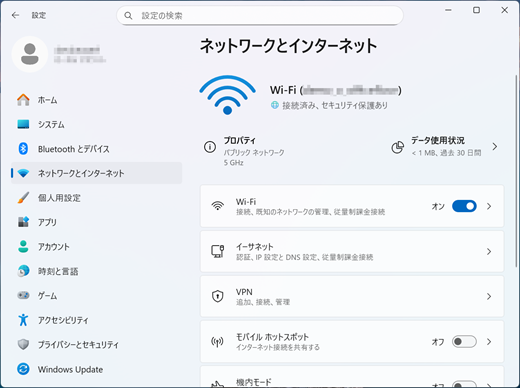The height and width of the screenshot is (388, 520).
Task: Expand データ使用状況 with its chevron
Action: 495,147
